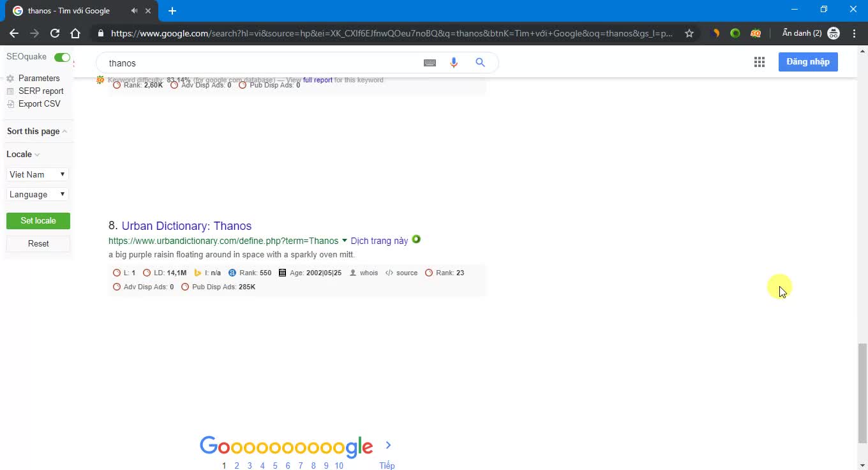The image size is (868, 470).
Task: Go to results page 10
Action: click(x=339, y=466)
